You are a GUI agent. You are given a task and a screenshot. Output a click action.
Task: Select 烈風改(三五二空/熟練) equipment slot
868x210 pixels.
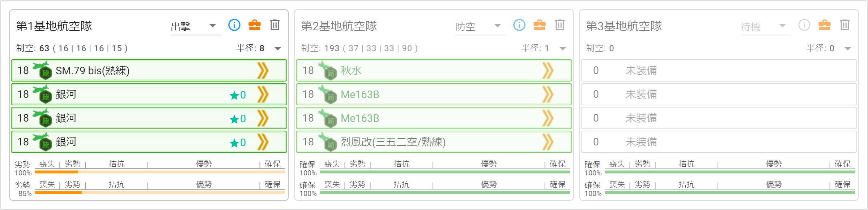click(x=434, y=142)
